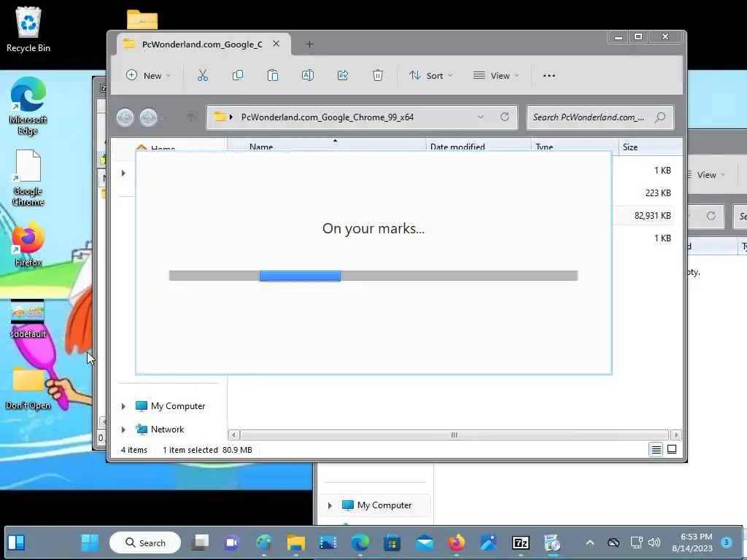
Task: Expand the top collapsed navigation pane node
Action: [123, 173]
